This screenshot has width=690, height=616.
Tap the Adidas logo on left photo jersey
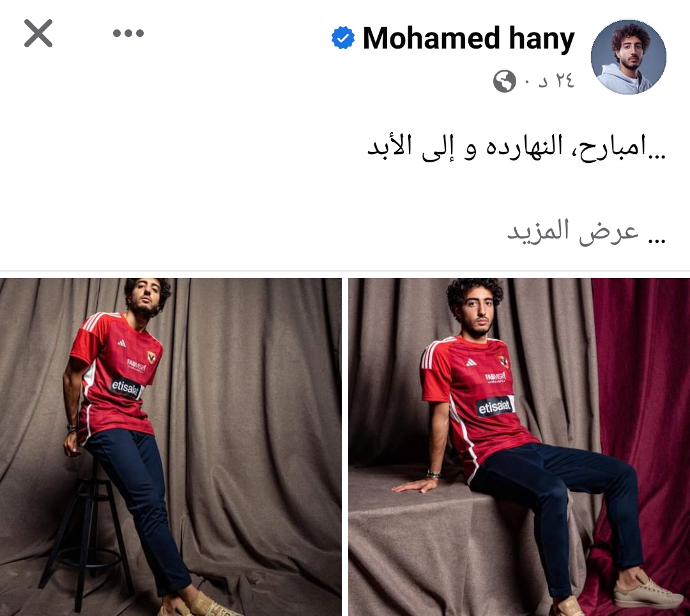(x=121, y=343)
